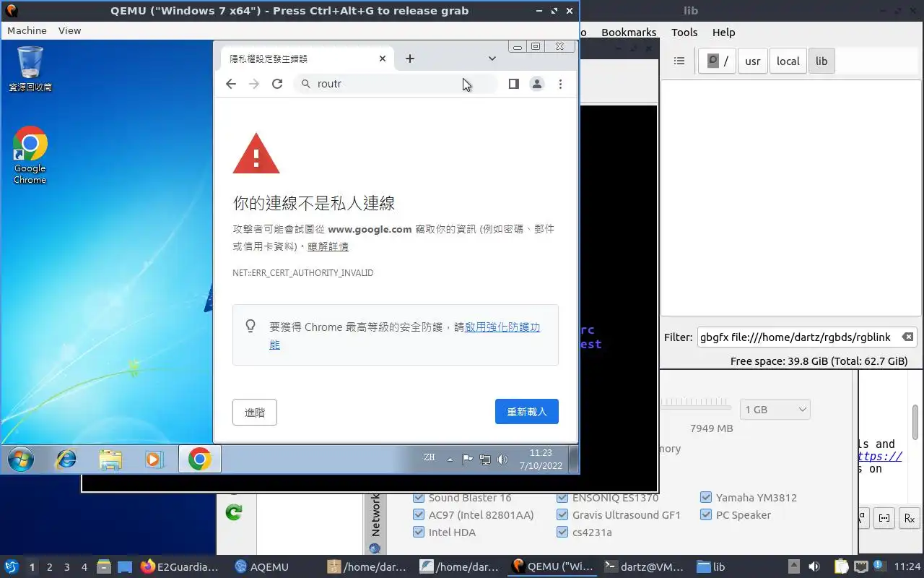Screen dimensions: 924x578
Task: Open the 瞭解詳情 learn more link
Action: pos(328,246)
